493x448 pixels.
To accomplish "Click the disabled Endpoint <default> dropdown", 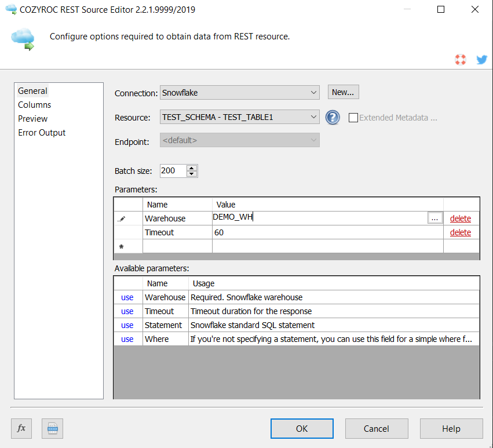I will (x=240, y=140).
